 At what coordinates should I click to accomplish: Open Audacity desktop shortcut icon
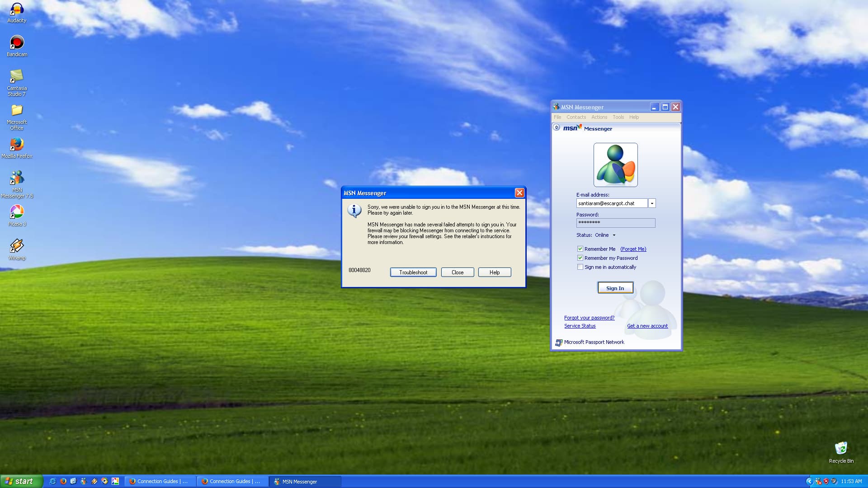pyautogui.click(x=17, y=10)
